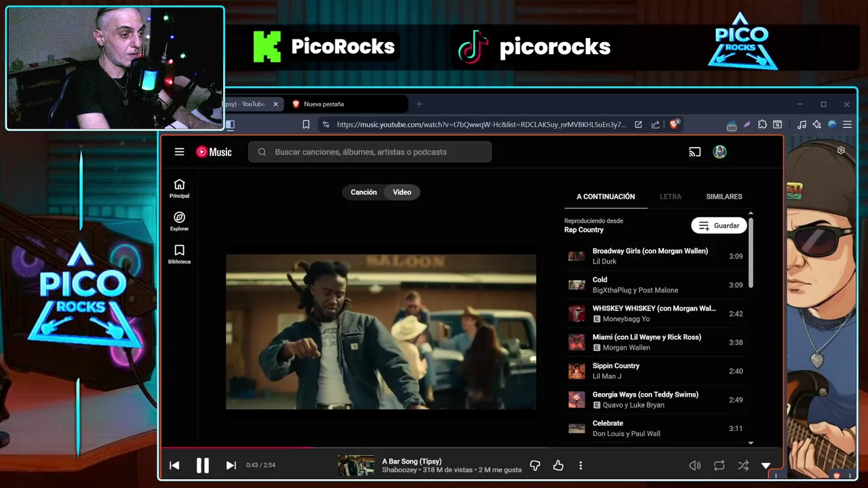The height and width of the screenshot is (488, 868).
Task: Click the media control music-note icon
Action: [802, 125]
